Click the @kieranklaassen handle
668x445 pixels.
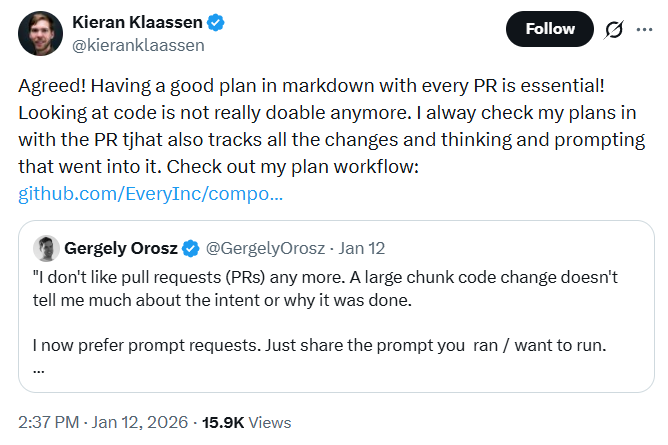coord(139,44)
